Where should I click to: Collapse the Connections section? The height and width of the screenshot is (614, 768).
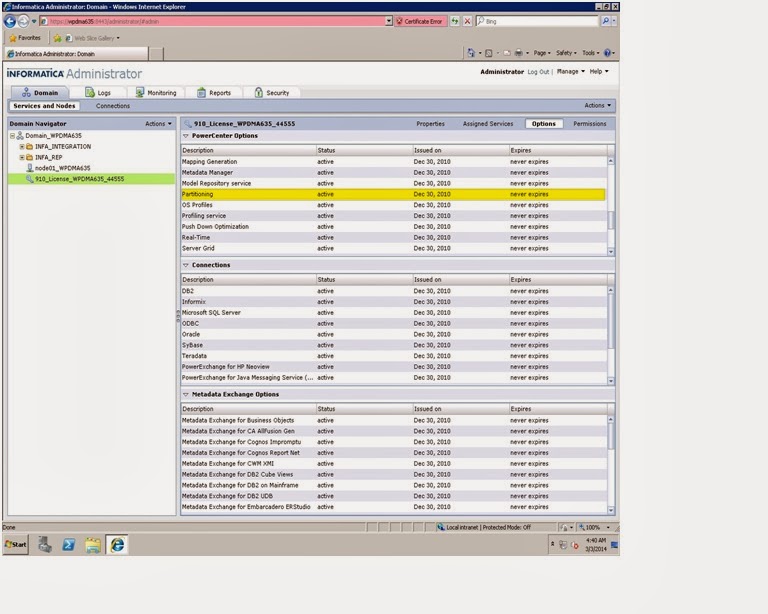pyautogui.click(x=186, y=265)
